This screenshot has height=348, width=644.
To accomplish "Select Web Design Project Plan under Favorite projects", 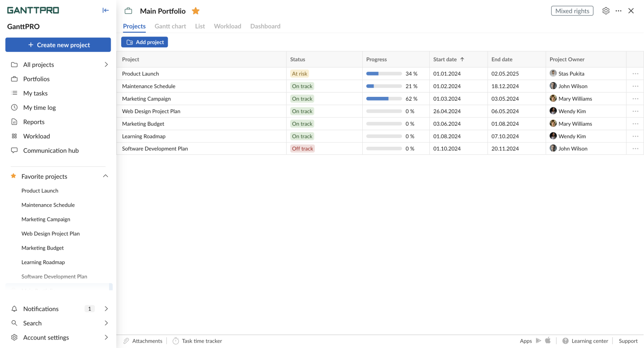I will click(x=50, y=234).
